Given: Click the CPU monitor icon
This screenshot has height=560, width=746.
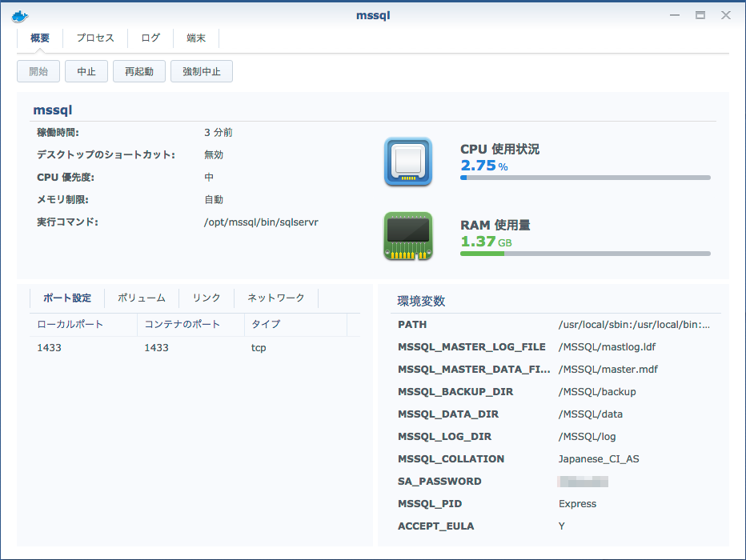Looking at the screenshot, I should point(408,162).
